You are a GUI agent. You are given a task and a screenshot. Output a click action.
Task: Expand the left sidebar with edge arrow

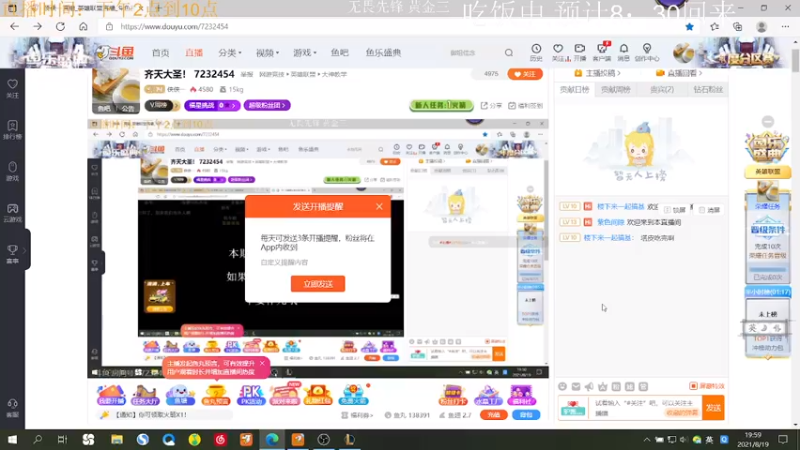pos(26,250)
